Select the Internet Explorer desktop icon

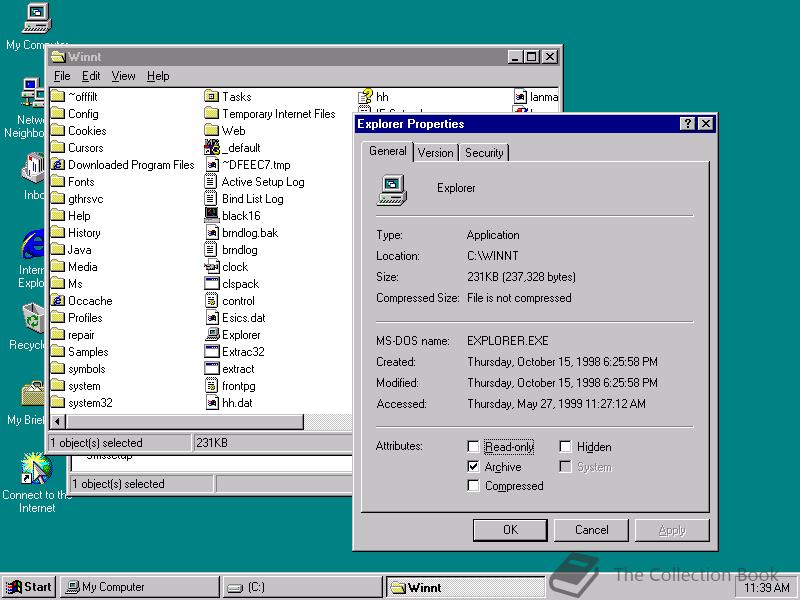pyautogui.click(x=34, y=244)
